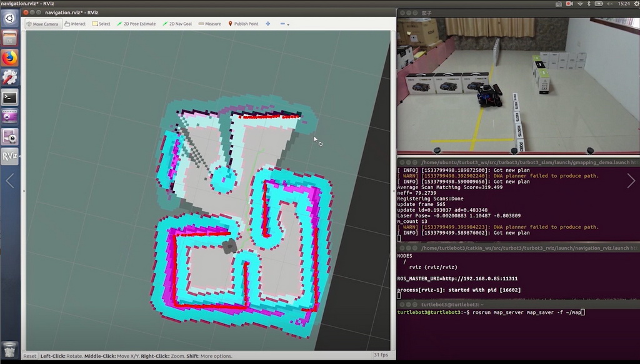Open Firefox from the Ubuntu dock

10,58
